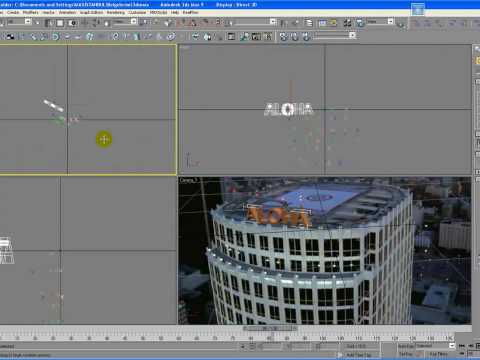Open the Modifiers menu
The height and width of the screenshot is (360, 480).
pyautogui.click(x=30, y=12)
